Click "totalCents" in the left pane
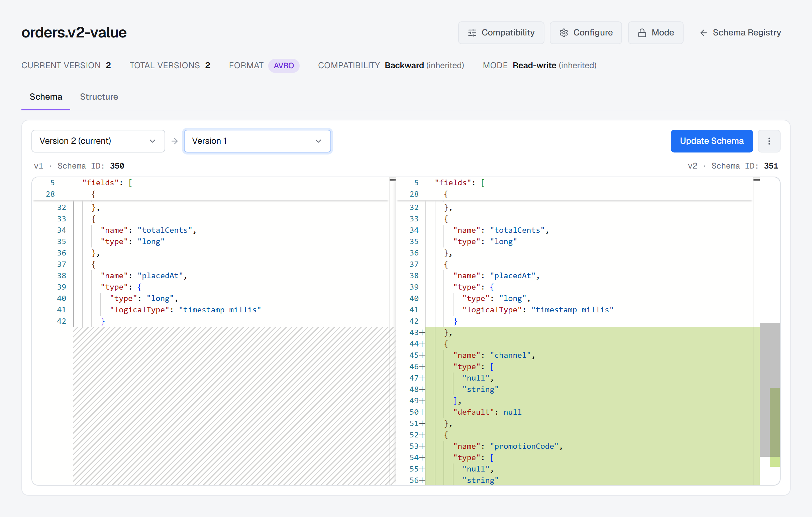This screenshot has width=812, height=517. (x=165, y=230)
